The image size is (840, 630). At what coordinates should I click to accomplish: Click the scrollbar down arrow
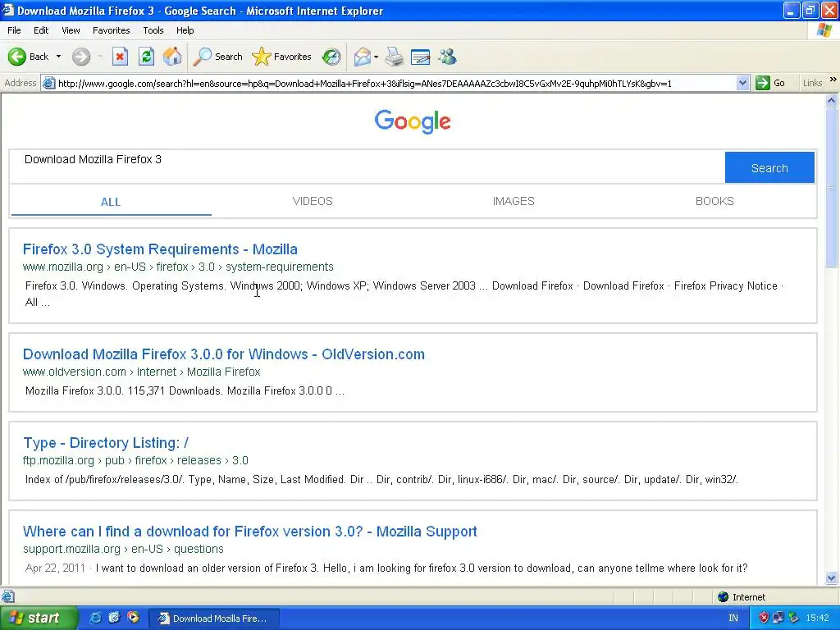(x=832, y=578)
